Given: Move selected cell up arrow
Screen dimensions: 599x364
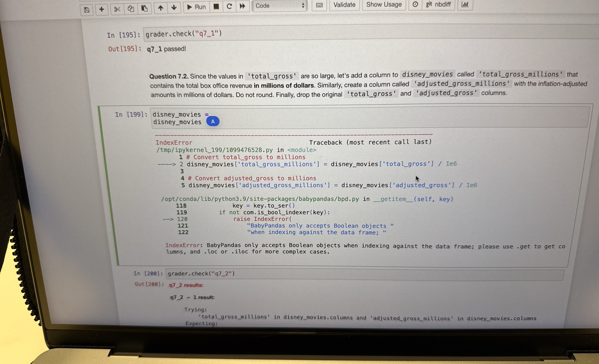Looking at the screenshot, I should click(161, 8).
